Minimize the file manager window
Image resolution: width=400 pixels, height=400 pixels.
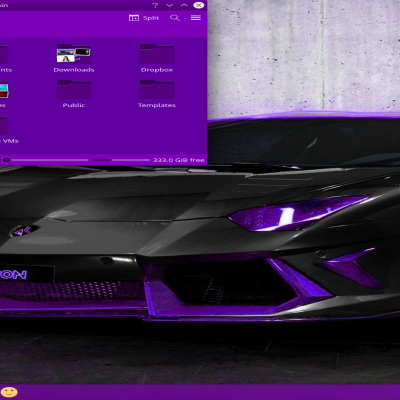(x=169, y=5)
